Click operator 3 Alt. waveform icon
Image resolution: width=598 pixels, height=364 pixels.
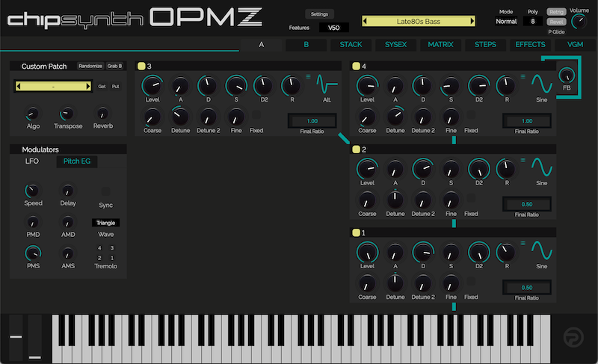(327, 84)
